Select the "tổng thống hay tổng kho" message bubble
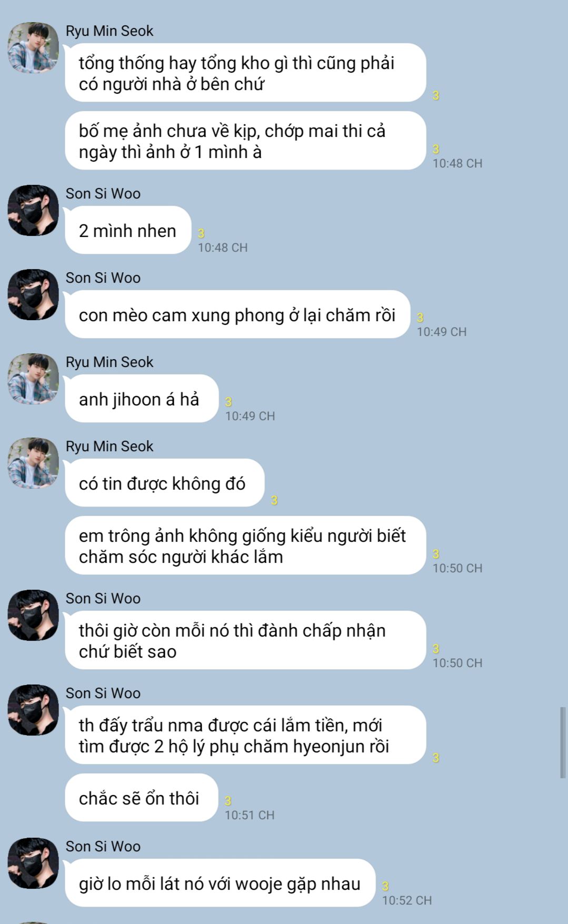568x924 pixels. [245, 73]
